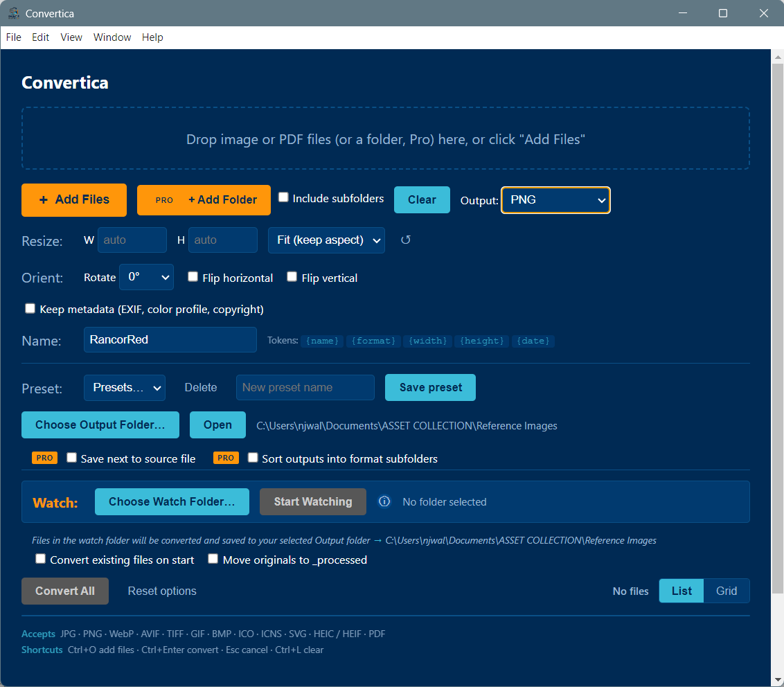Open the Presets dropdown

[x=125, y=388]
